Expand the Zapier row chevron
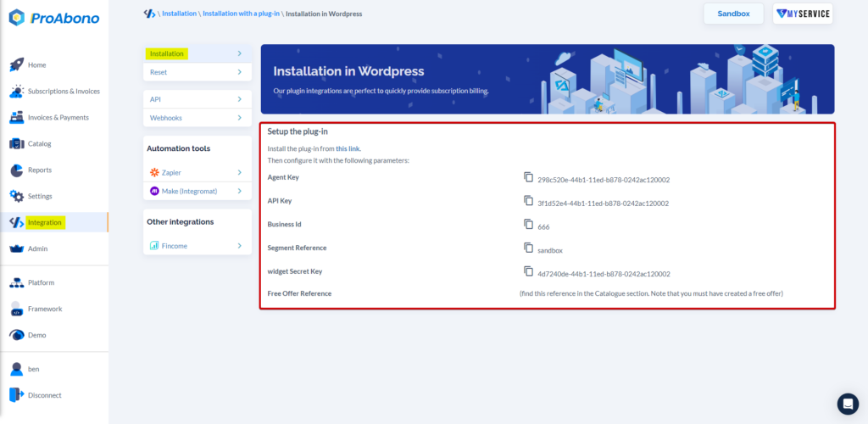The height and width of the screenshot is (424, 868). pyautogui.click(x=240, y=173)
